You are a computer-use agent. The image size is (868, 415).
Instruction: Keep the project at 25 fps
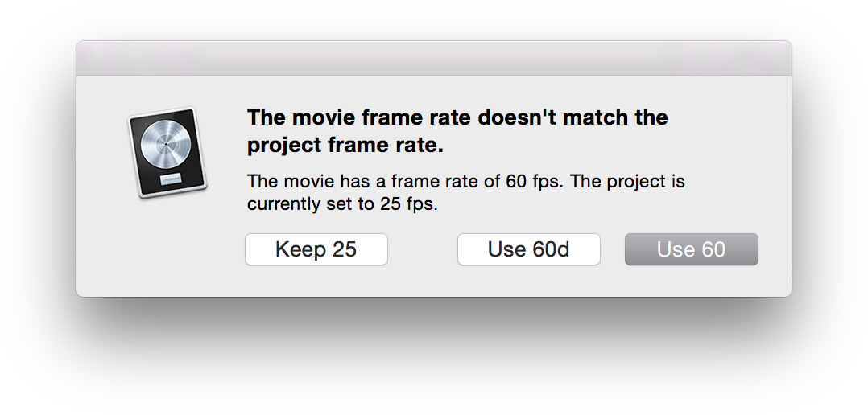[316, 249]
